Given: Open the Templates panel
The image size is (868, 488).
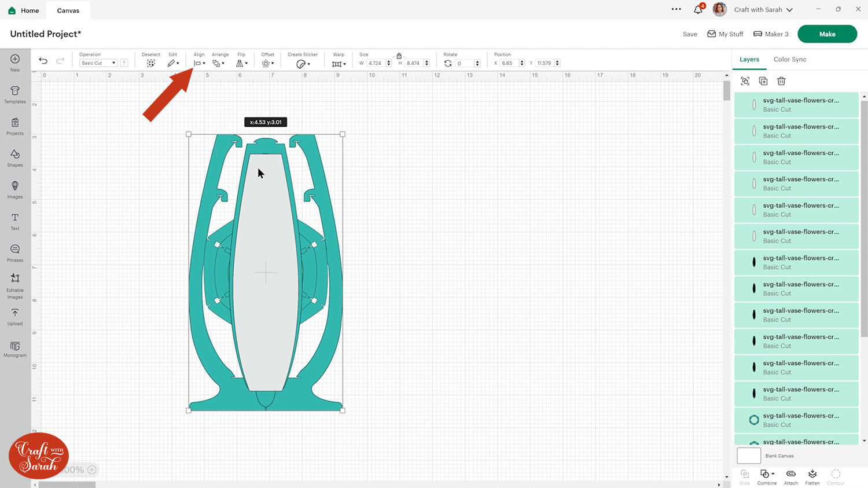Looking at the screenshot, I should 15,94.
